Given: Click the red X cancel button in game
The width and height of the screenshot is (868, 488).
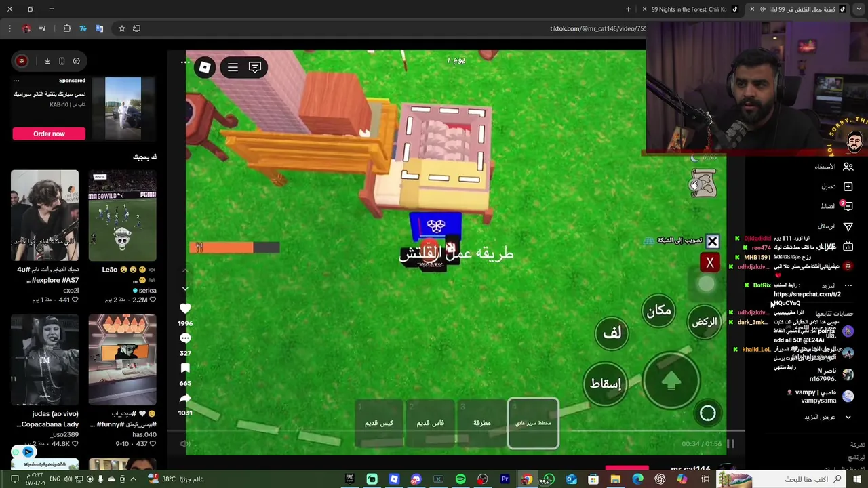Looking at the screenshot, I should [710, 263].
